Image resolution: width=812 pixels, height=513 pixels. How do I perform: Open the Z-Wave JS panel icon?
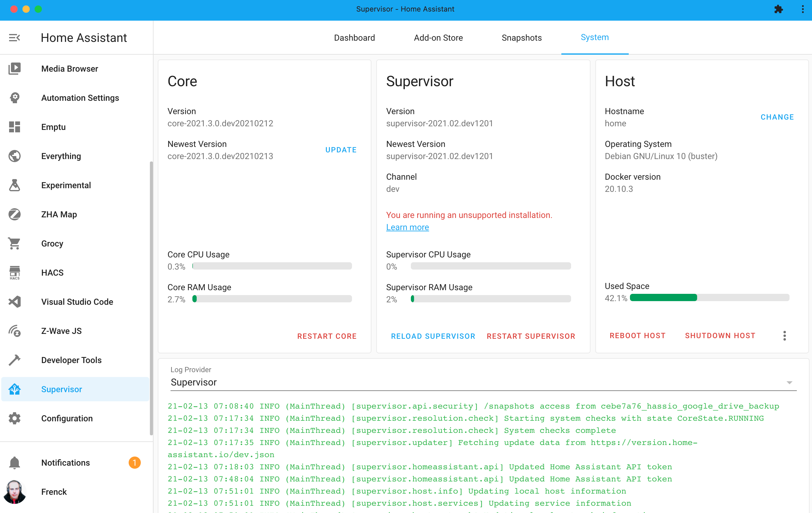[x=15, y=331]
